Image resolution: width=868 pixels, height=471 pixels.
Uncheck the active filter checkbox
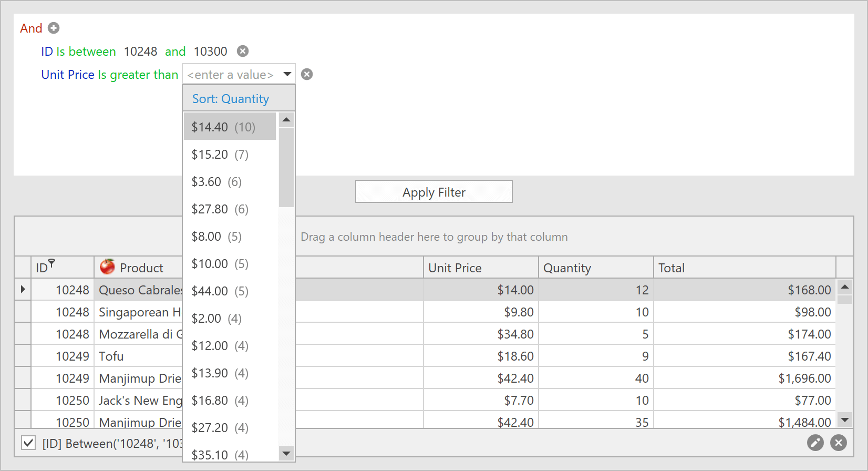coord(28,443)
